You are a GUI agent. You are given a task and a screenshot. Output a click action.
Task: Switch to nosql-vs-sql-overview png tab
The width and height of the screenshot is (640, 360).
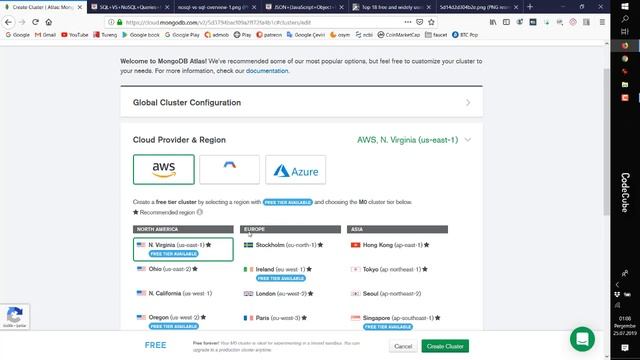coord(216,7)
